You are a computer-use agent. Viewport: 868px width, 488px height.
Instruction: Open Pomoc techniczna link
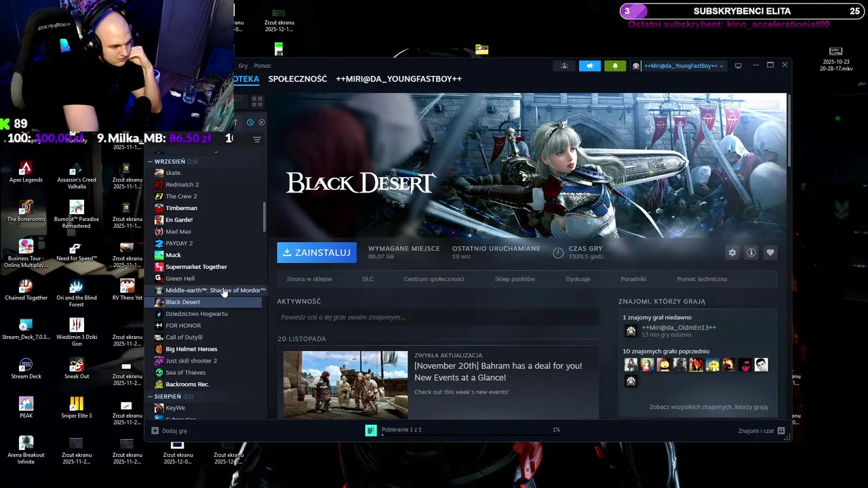tap(701, 279)
